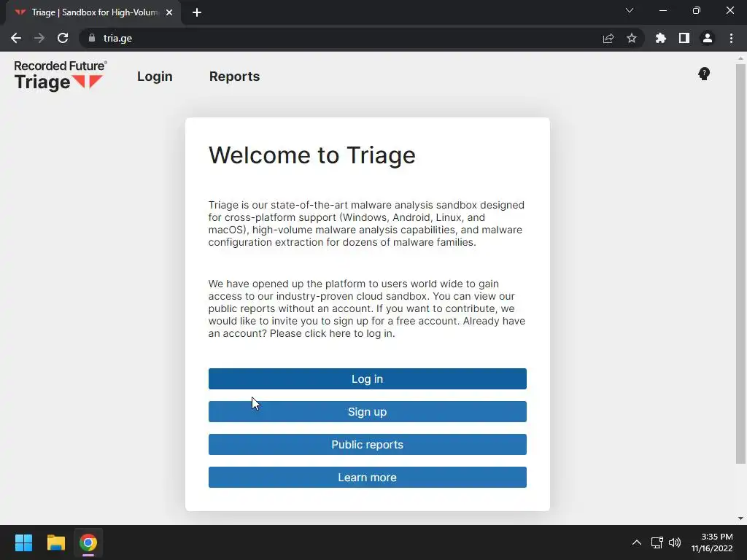Open the Public reports button
The image size is (747, 560).
[x=368, y=444]
